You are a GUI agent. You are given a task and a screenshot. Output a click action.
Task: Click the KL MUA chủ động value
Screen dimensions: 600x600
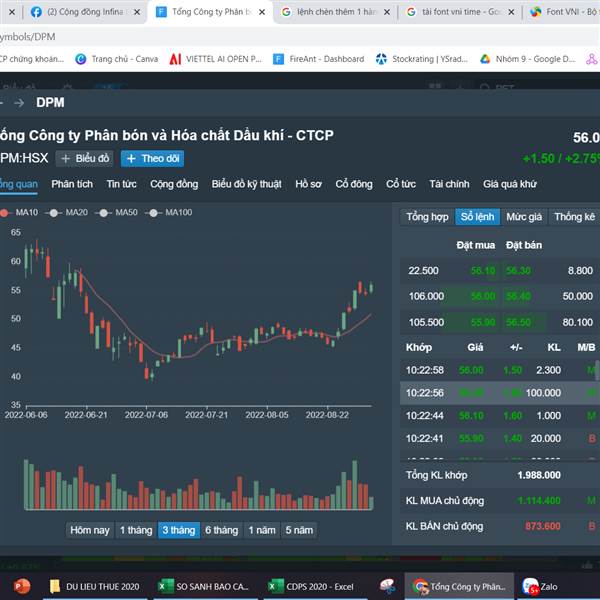point(539,501)
